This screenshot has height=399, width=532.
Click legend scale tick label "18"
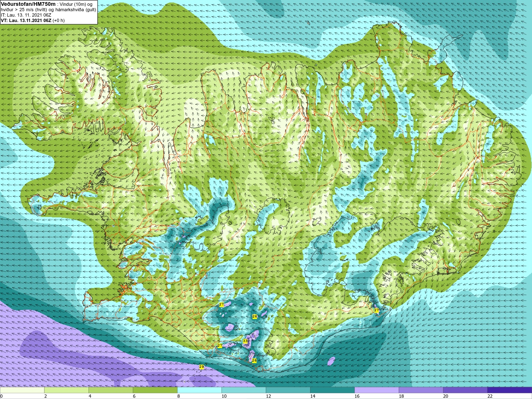pos(401,396)
